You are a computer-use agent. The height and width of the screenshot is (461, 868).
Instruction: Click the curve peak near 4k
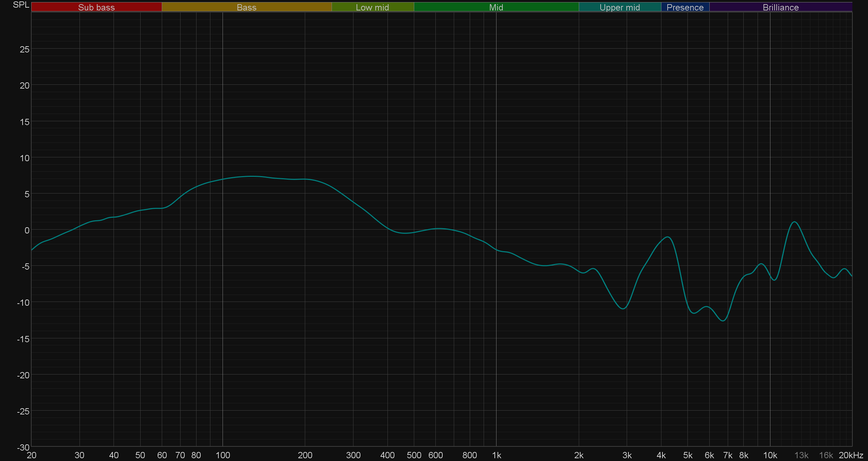point(668,237)
